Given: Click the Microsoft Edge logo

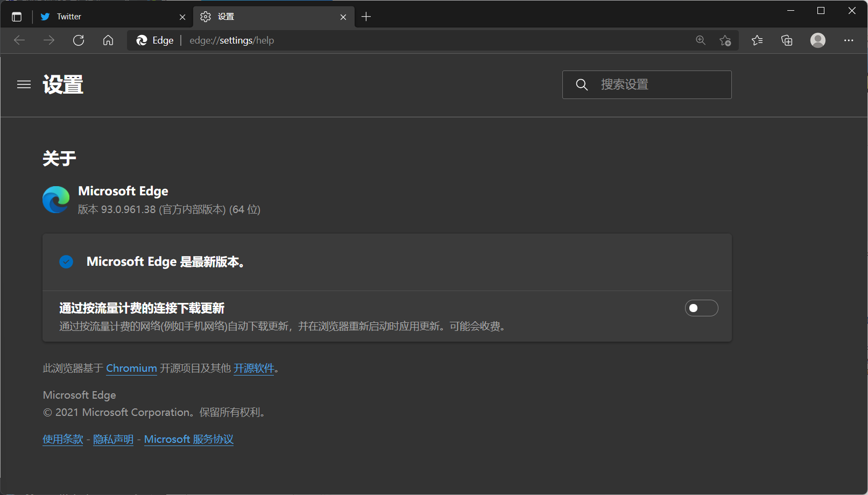Looking at the screenshot, I should 56,200.
